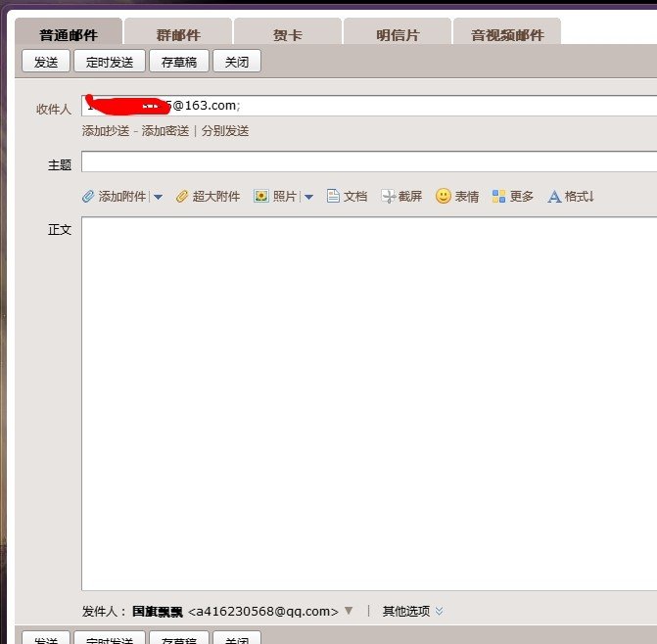Click the 添加密送 link

pos(165,131)
